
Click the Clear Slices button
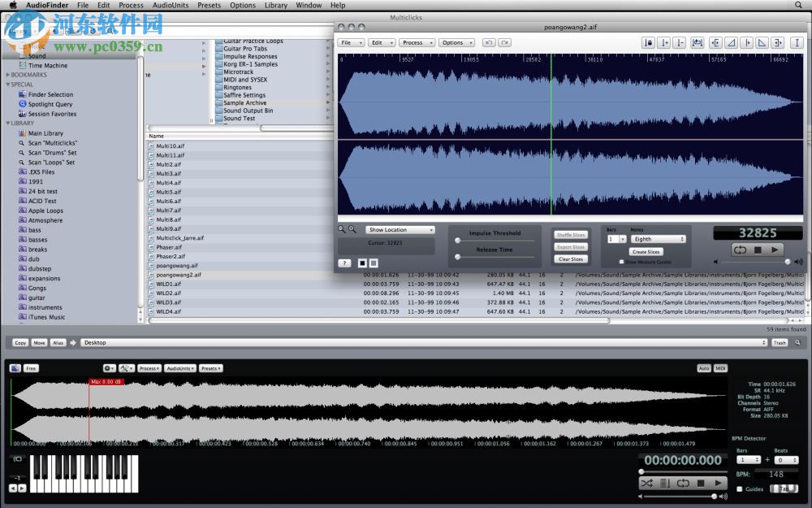570,258
